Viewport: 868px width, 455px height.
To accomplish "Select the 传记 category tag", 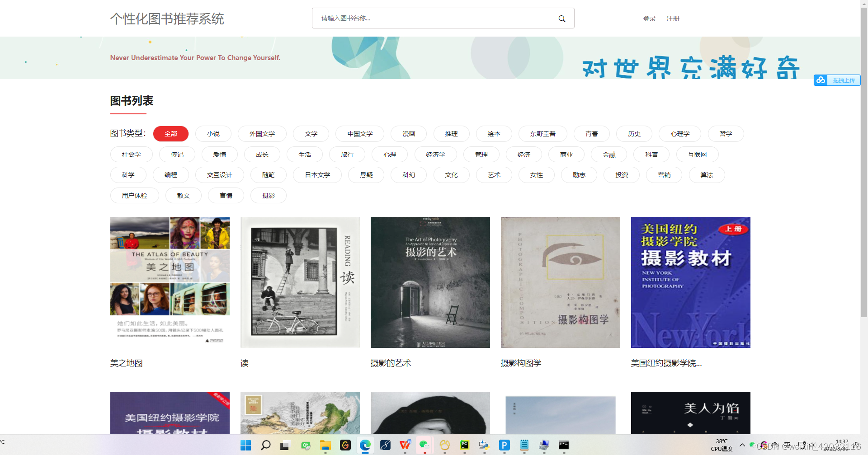I will [x=177, y=155].
